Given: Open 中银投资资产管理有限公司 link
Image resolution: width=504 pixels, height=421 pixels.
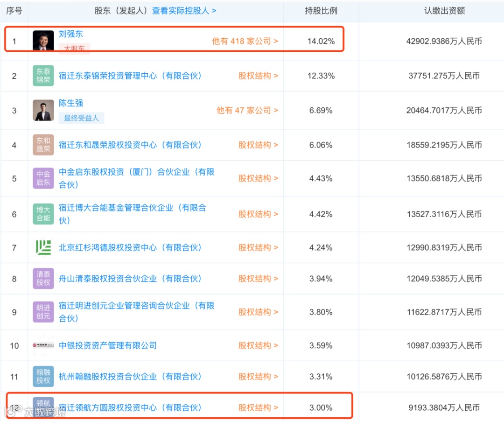Looking at the screenshot, I should point(108,345).
